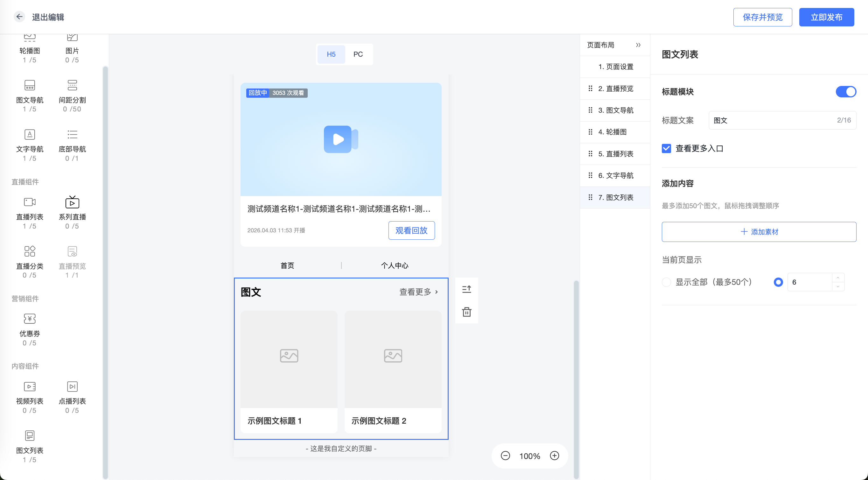Viewport: 868px width, 480px height.
Task: Click drag handle for 7. 图文列表
Action: (590, 197)
